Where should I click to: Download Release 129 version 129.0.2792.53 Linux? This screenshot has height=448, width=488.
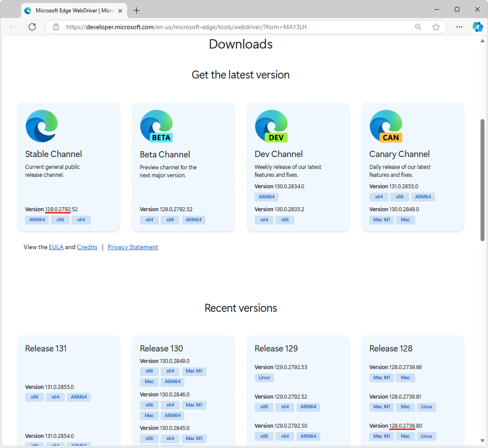tap(264, 378)
